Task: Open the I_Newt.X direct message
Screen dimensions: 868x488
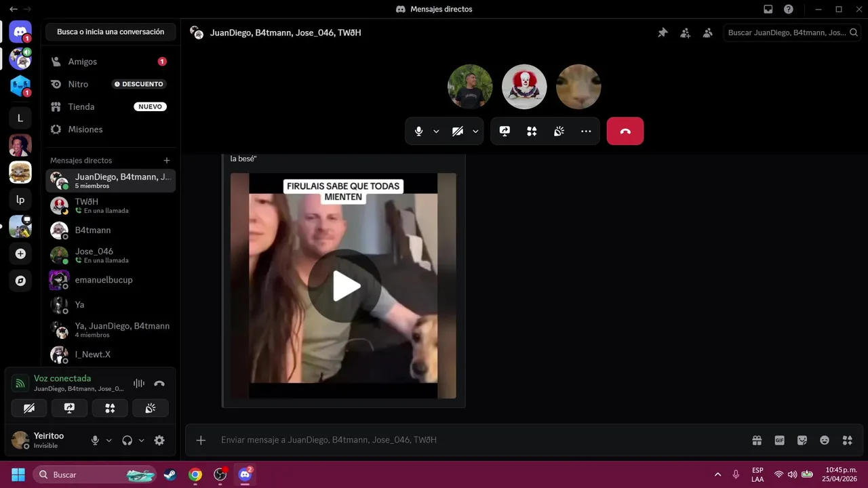Action: pyautogui.click(x=111, y=354)
